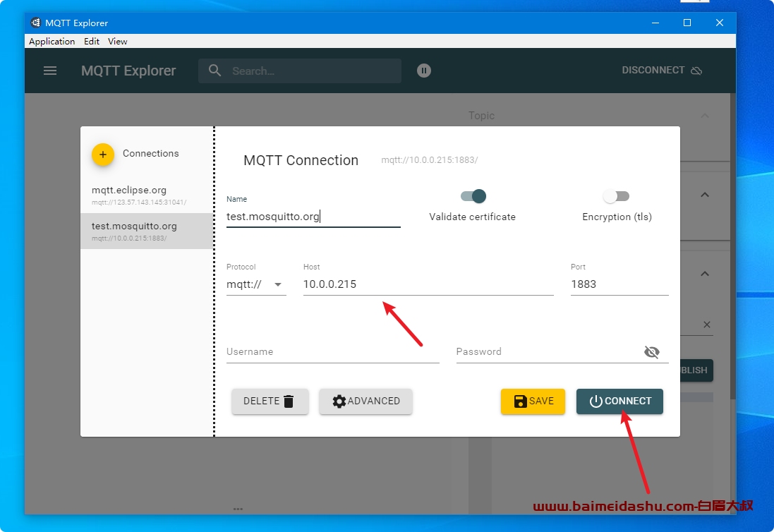Enable Encryption (tls) switch
774x532 pixels.
click(616, 196)
